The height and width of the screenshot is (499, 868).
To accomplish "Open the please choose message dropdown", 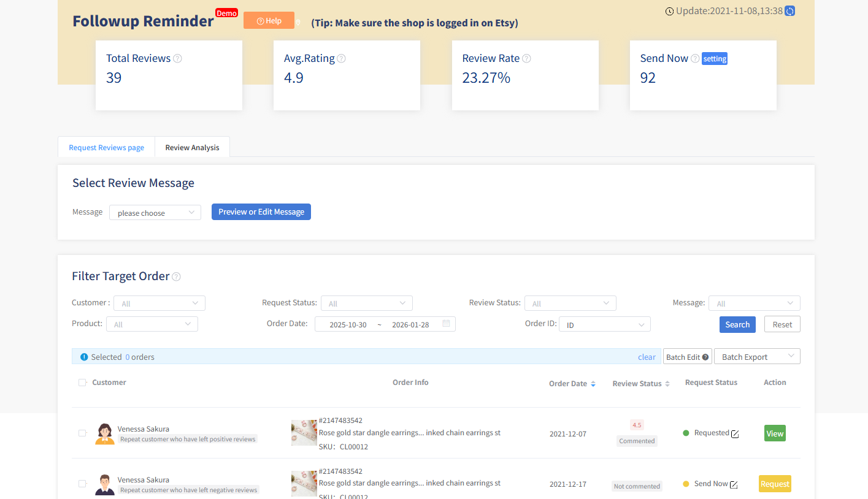I will (155, 212).
